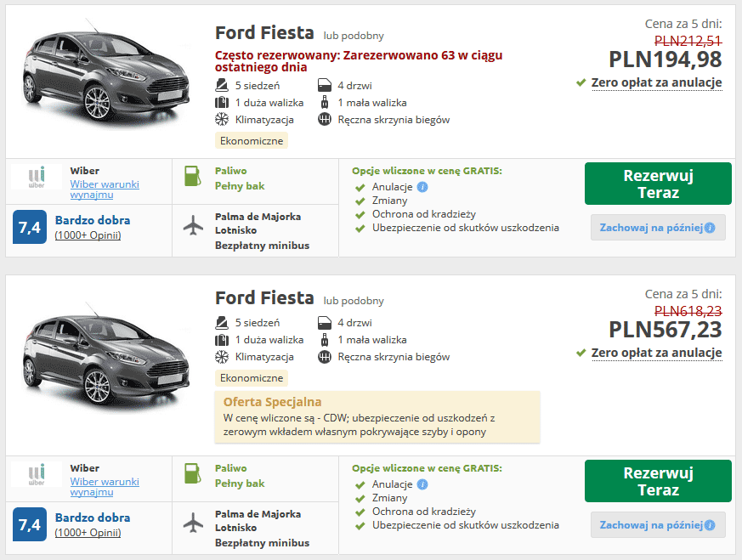742x560 pixels.
Task: Click Wiber logo in first offer
Action: [37, 177]
